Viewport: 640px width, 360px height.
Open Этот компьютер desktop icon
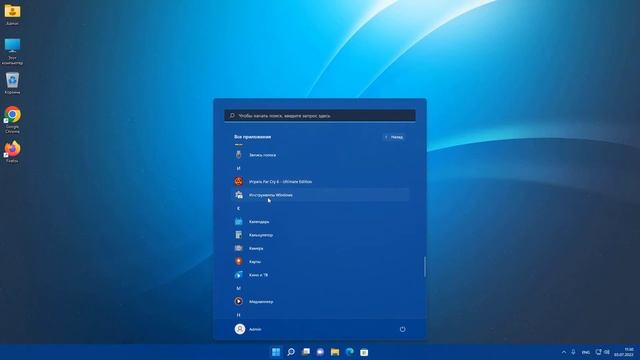12,51
